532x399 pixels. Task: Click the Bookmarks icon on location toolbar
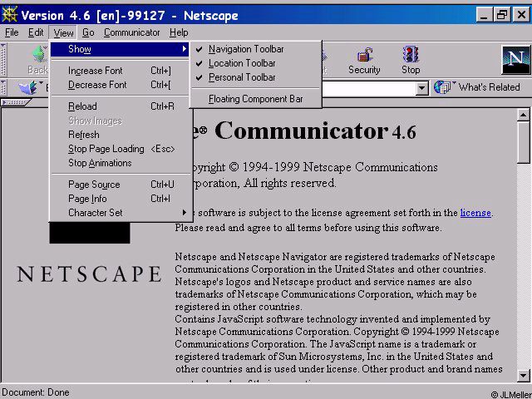pyautogui.click(x=28, y=87)
